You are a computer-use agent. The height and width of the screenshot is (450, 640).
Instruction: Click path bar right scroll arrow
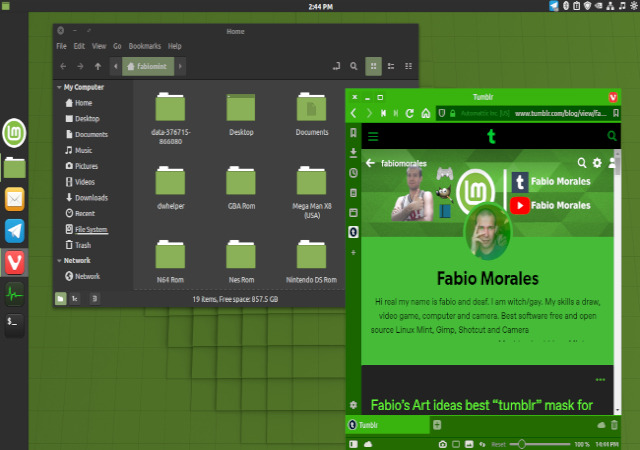pos(180,66)
